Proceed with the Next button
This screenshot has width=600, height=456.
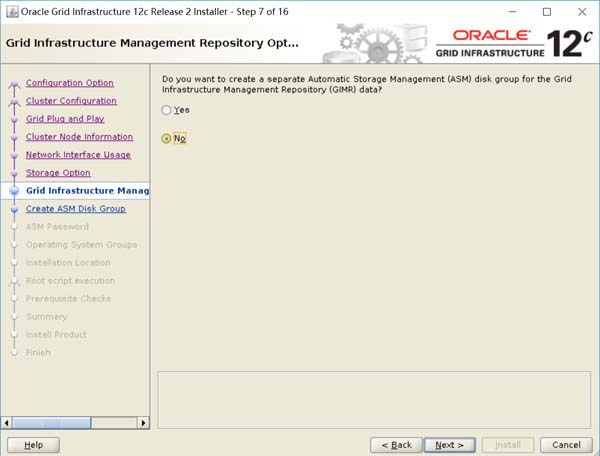[450, 445]
